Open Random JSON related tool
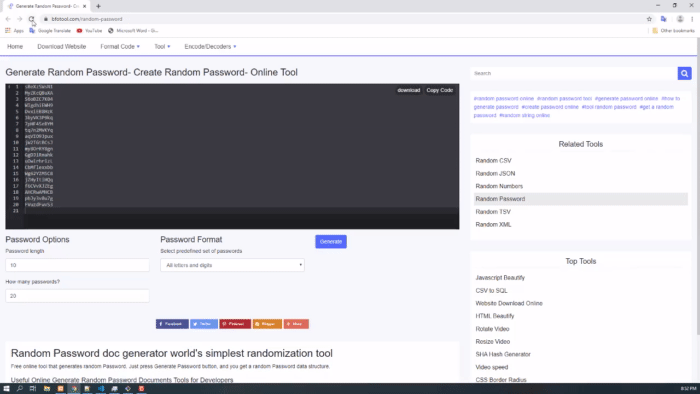The height and width of the screenshot is (394, 700). point(495,174)
